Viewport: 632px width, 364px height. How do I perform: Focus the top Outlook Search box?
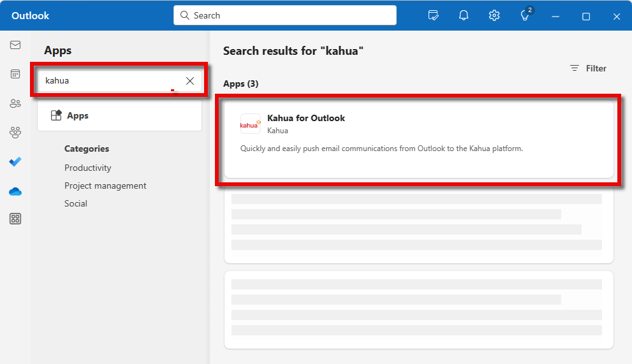tap(285, 15)
